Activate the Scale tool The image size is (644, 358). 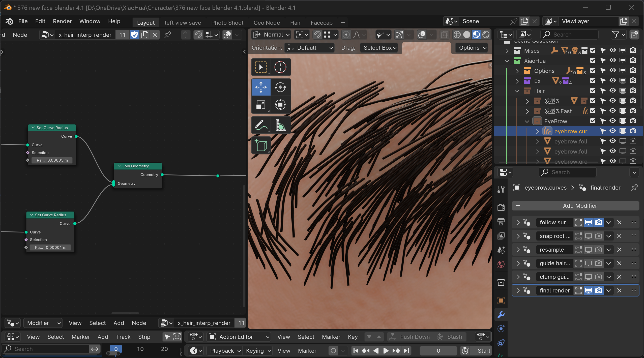tap(261, 105)
